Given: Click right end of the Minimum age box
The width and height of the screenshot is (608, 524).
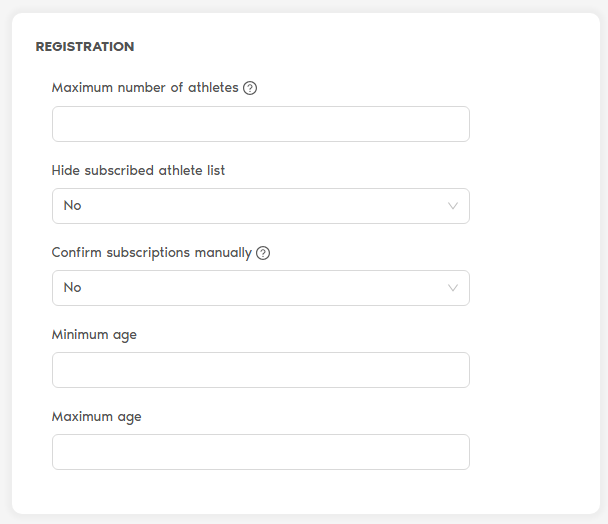Looking at the screenshot, I should (x=455, y=370).
